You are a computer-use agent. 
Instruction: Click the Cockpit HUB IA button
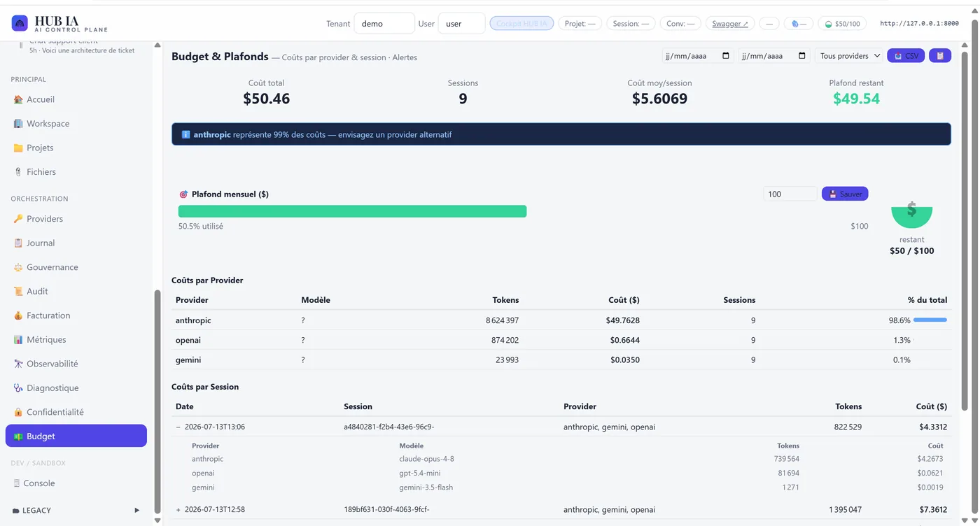pyautogui.click(x=521, y=24)
